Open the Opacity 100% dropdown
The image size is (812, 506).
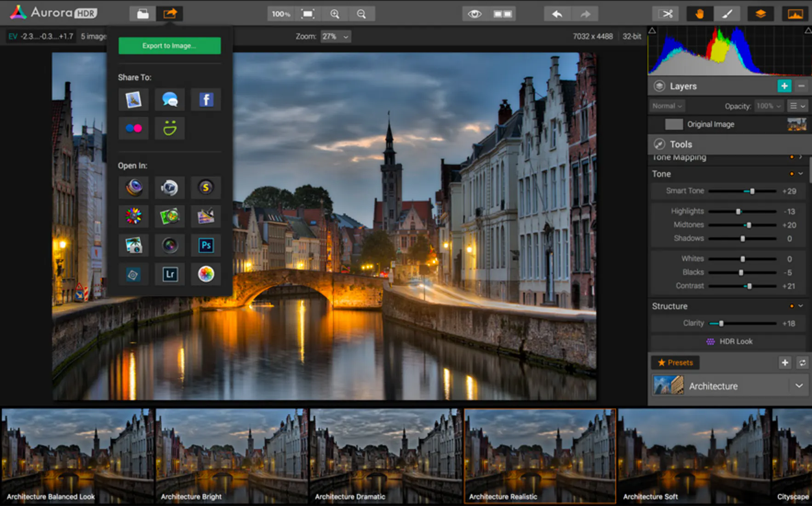769,106
